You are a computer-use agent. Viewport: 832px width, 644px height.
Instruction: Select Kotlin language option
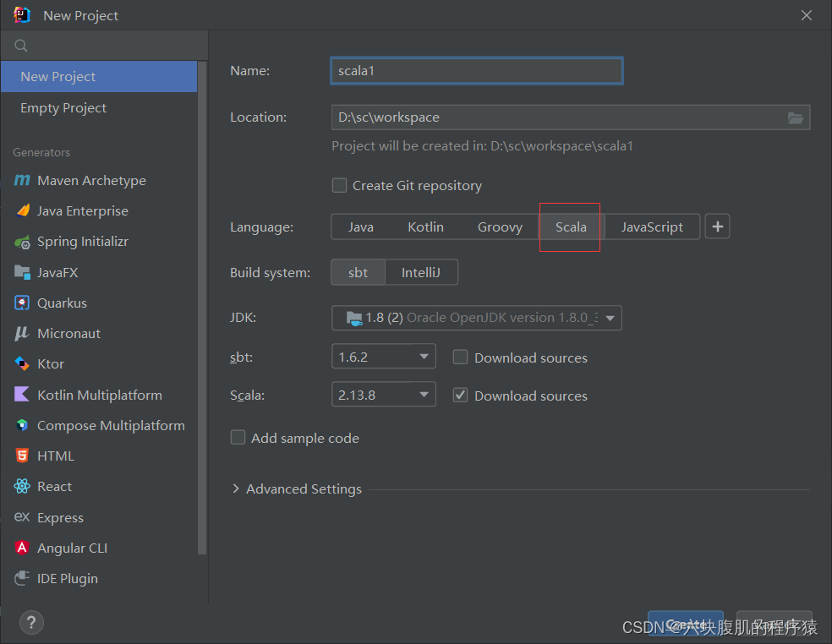[425, 227]
